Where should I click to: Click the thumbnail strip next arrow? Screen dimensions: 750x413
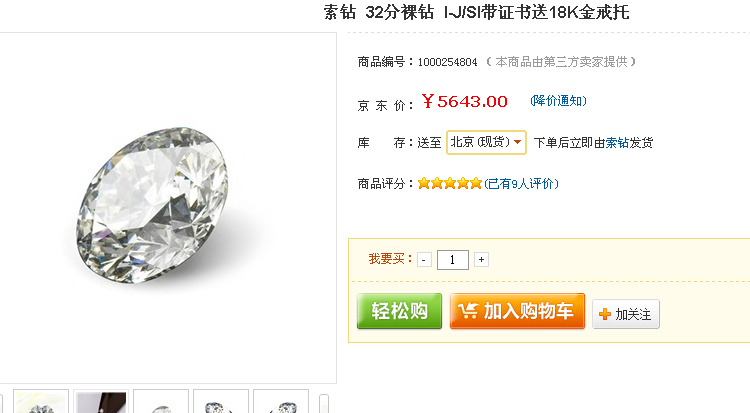[324, 403]
